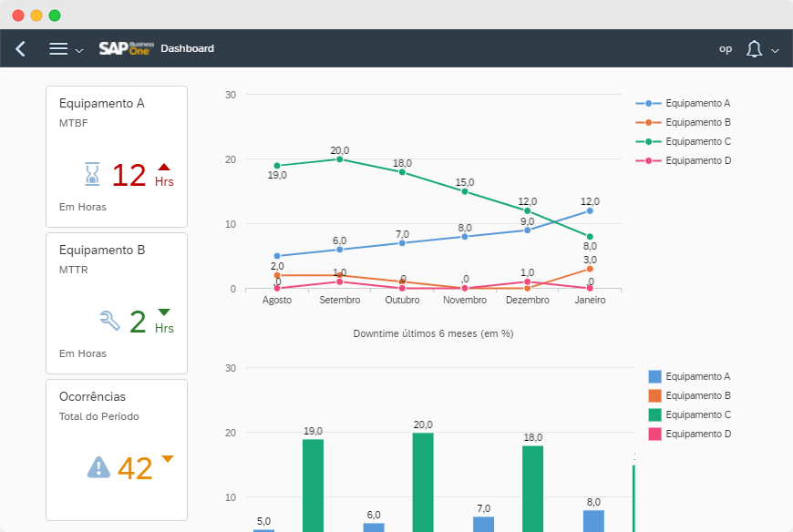The width and height of the screenshot is (793, 532).
Task: Click the Agosto axis label
Action: 277,300
